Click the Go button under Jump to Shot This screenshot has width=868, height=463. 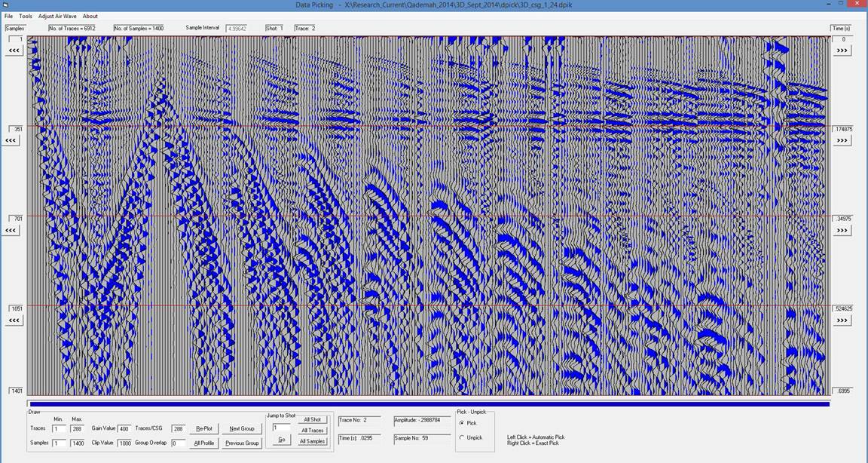[x=280, y=440]
